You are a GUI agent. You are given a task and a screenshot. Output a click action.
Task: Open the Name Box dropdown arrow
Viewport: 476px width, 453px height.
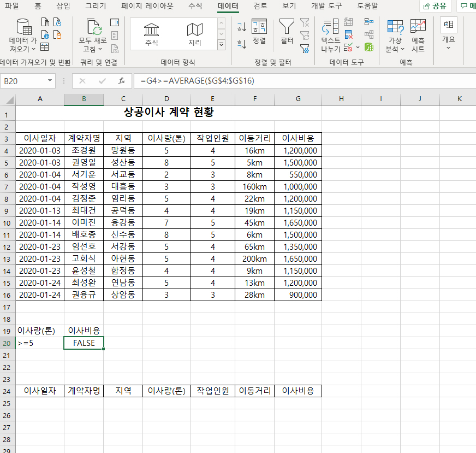pyautogui.click(x=50, y=81)
